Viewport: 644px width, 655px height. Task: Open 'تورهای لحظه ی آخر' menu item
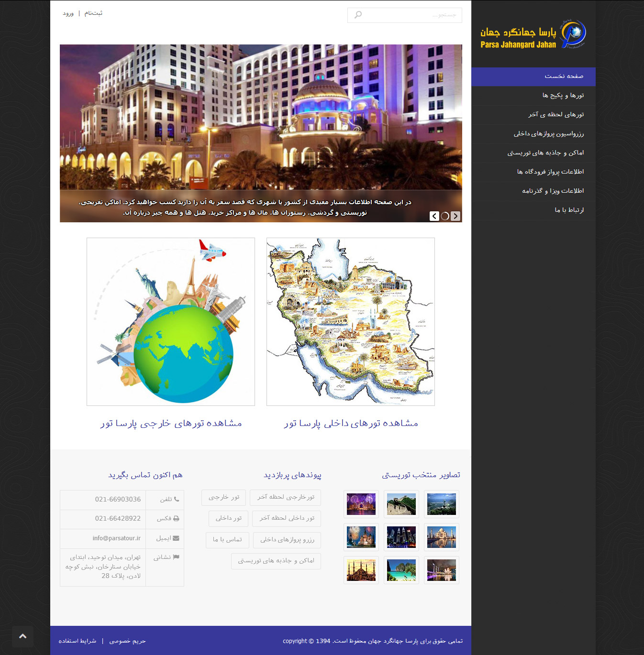tap(556, 115)
